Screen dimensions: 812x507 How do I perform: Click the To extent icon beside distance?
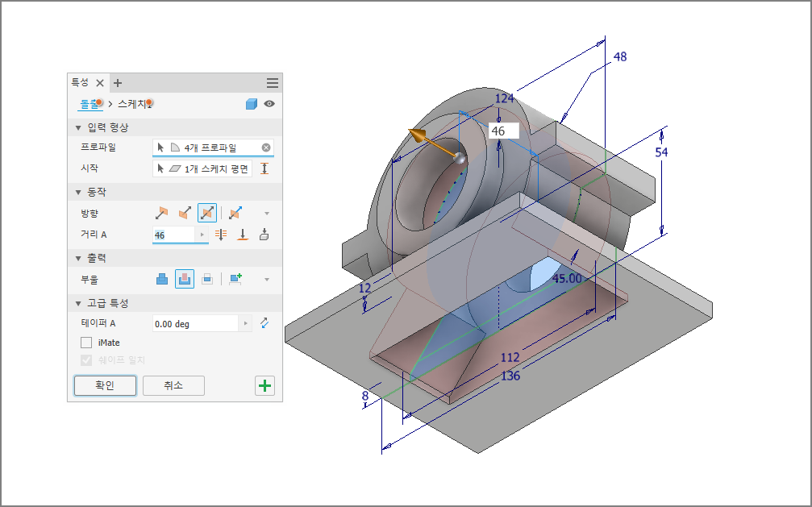pos(243,235)
